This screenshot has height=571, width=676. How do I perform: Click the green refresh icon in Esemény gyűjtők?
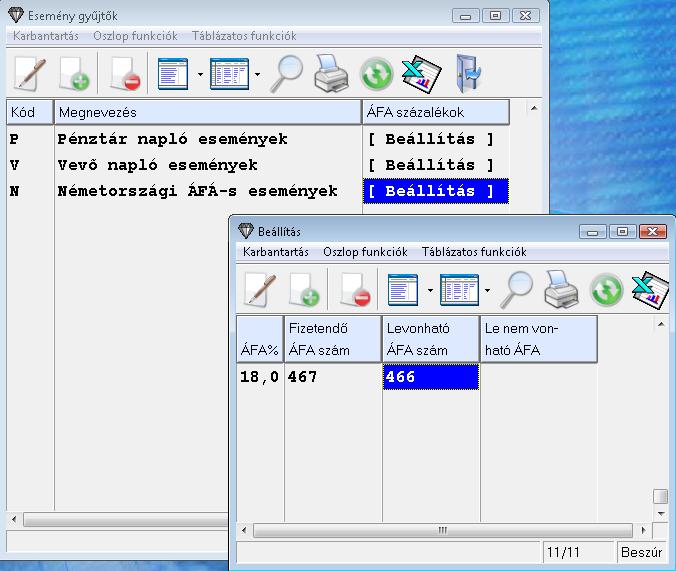point(376,73)
